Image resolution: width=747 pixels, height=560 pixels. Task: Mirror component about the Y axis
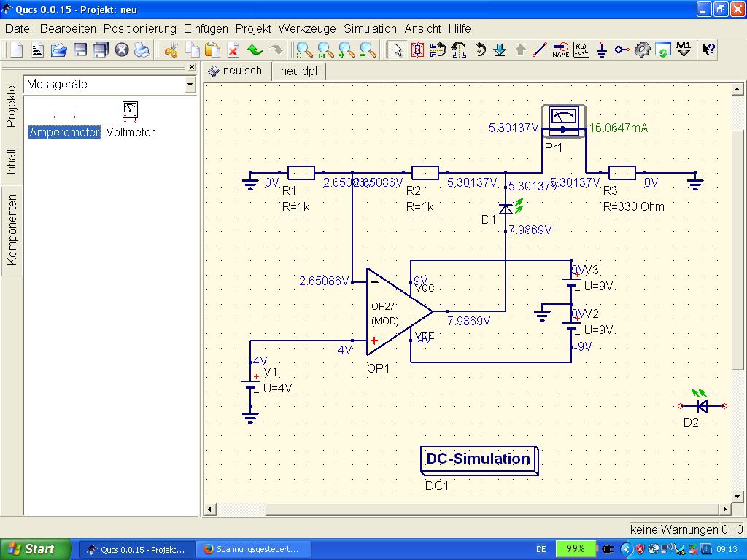point(459,50)
